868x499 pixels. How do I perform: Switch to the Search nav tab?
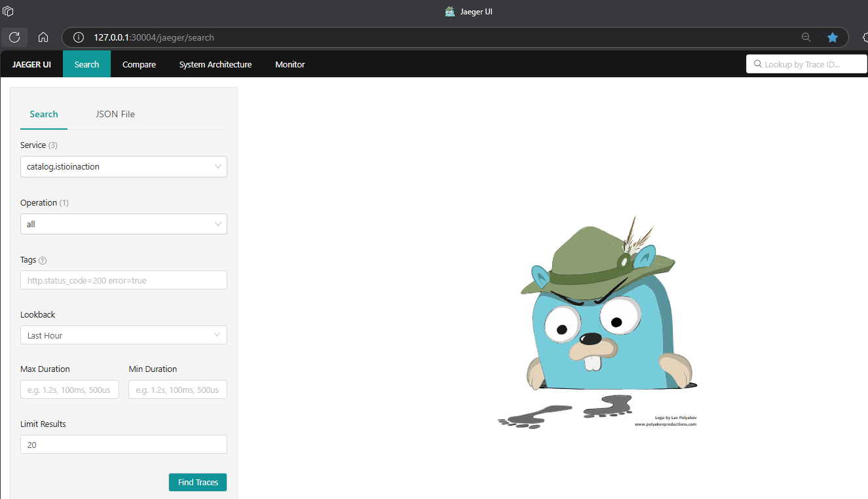click(86, 64)
